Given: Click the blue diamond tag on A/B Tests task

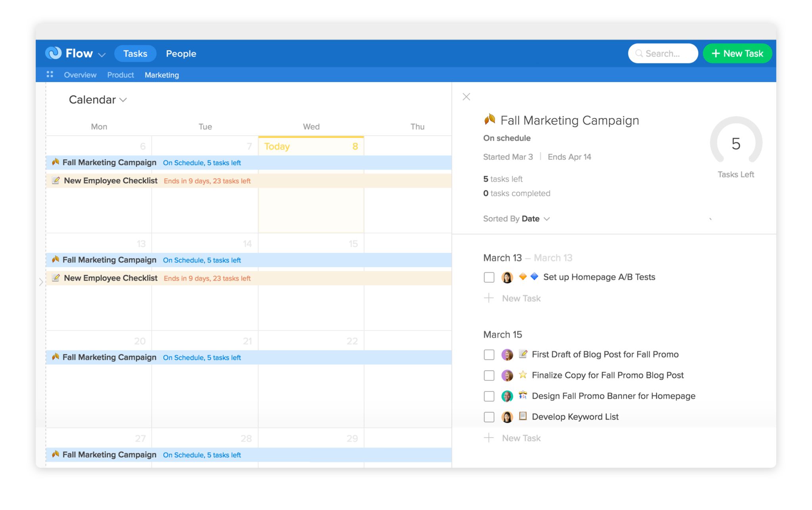Looking at the screenshot, I should [x=534, y=276].
